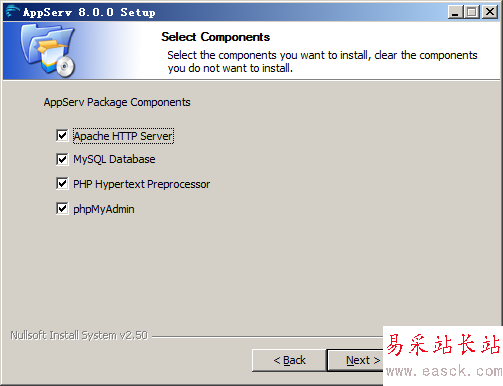Proceed with the Next button

355,360
